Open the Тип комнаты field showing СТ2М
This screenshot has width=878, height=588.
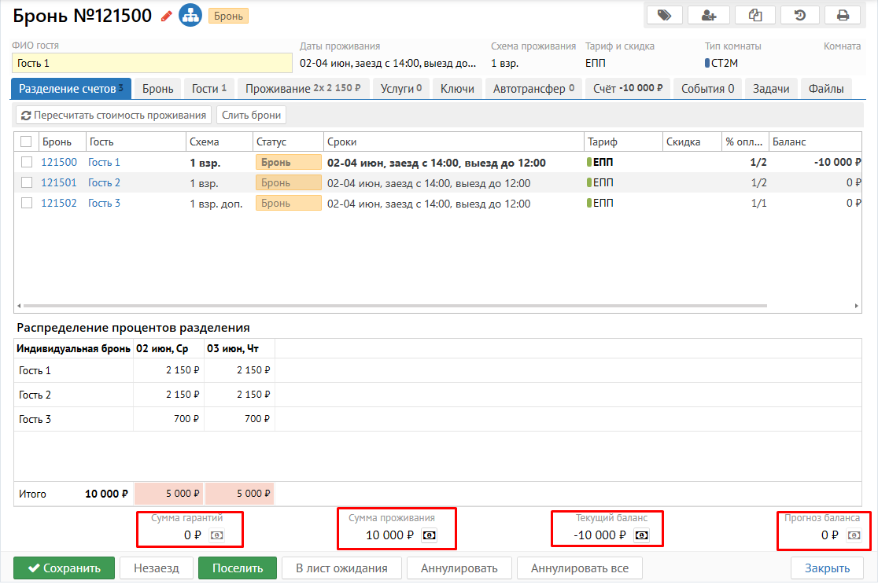coord(724,63)
